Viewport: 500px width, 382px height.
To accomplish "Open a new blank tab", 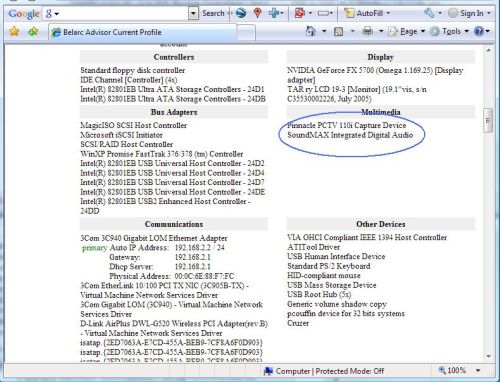I will tap(246, 33).
